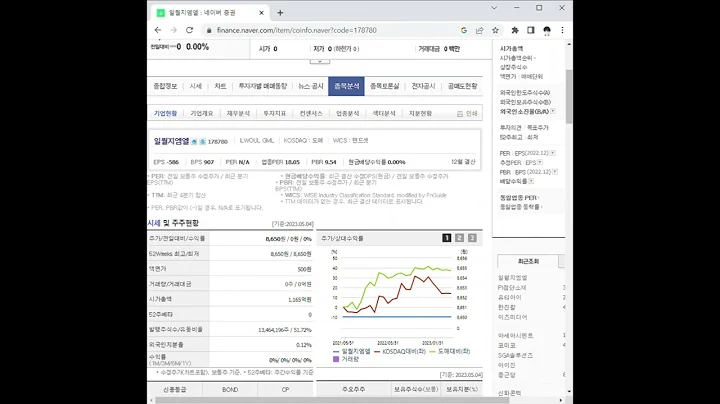
Task: Open the 시가총액순위 link in sidebar
Action: 516,58
